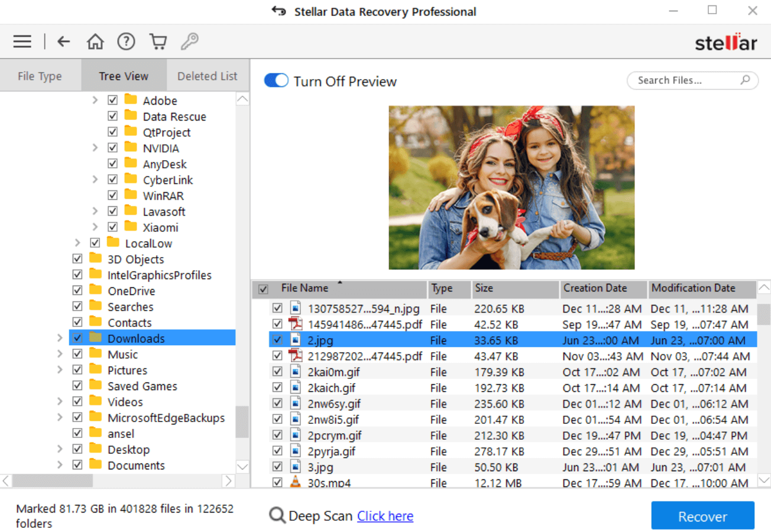
Task: Expand the LocalLow folder
Action: pyautogui.click(x=77, y=242)
